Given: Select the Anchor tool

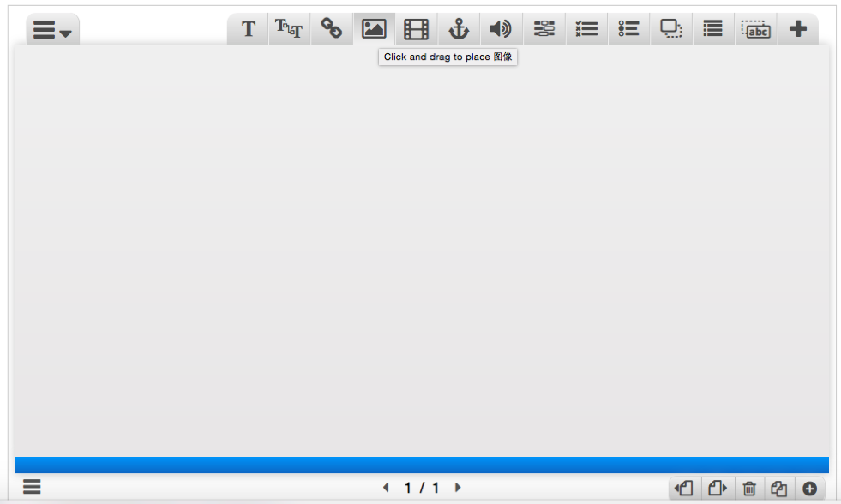Looking at the screenshot, I should click(459, 29).
